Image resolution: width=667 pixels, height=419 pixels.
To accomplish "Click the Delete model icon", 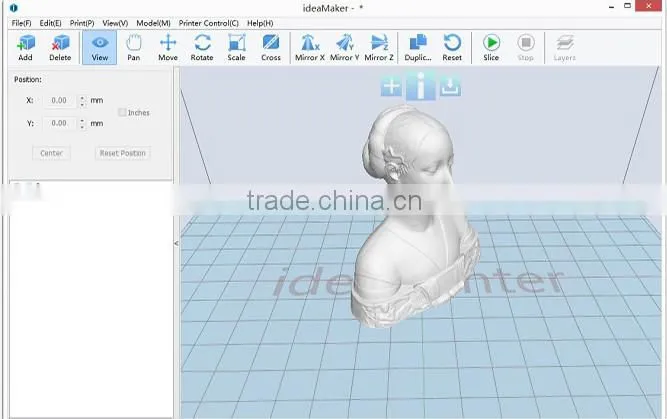I will [60, 47].
